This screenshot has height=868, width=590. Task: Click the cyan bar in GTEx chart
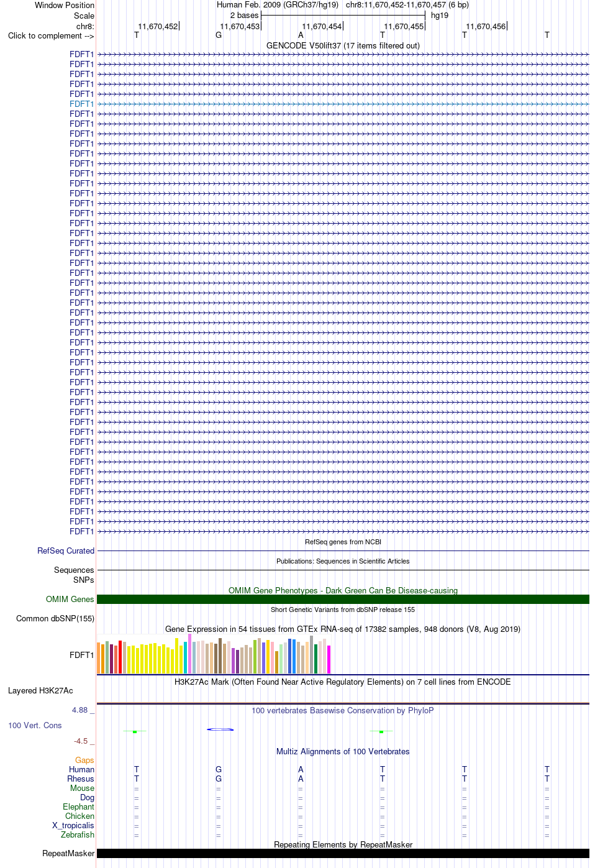coord(186,657)
